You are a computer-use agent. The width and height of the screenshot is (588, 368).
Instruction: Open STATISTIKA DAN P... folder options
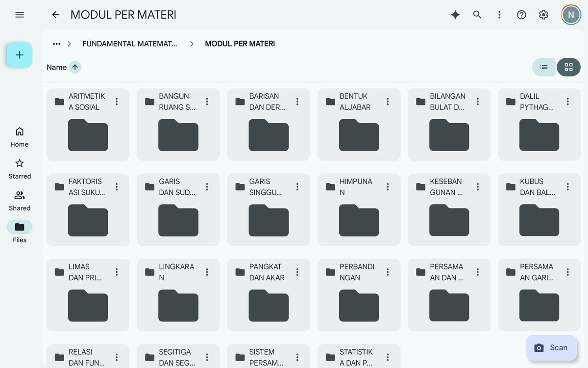[388, 358]
